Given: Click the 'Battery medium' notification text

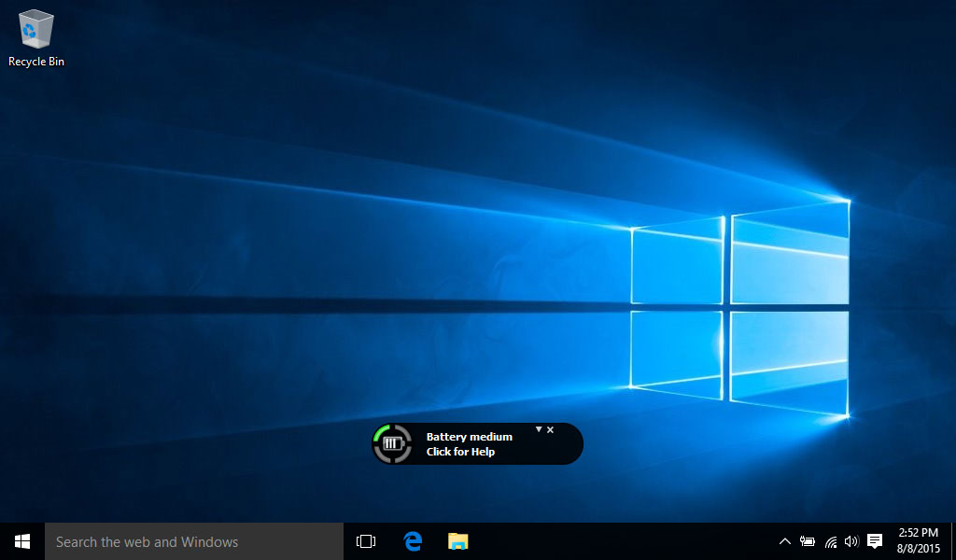Looking at the screenshot, I should [469, 437].
